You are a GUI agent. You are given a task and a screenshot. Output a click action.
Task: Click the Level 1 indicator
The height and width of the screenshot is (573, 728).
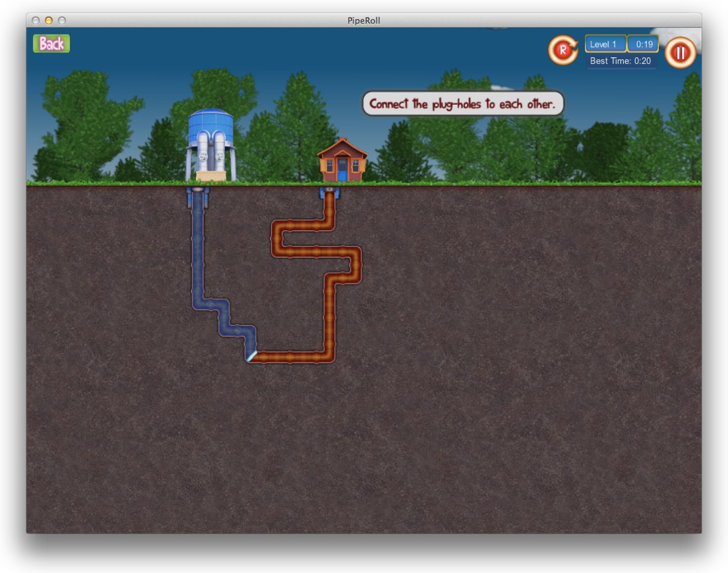605,44
